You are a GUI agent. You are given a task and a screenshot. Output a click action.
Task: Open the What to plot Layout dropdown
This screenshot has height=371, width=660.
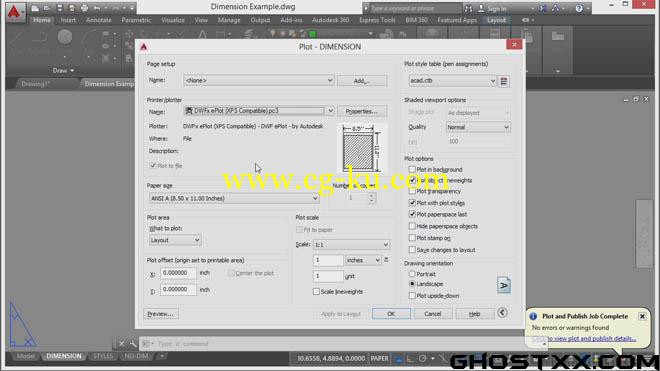click(x=175, y=240)
